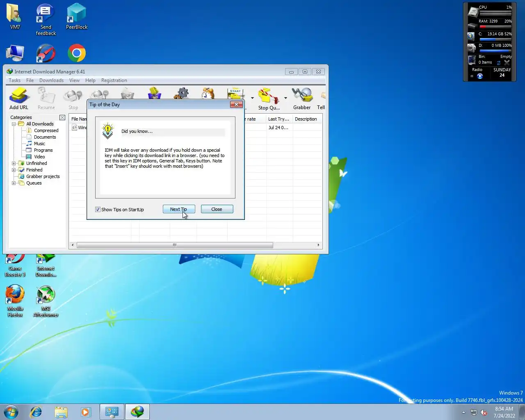
Task: Click the download list's left scroll arrow
Action: pyautogui.click(x=73, y=245)
